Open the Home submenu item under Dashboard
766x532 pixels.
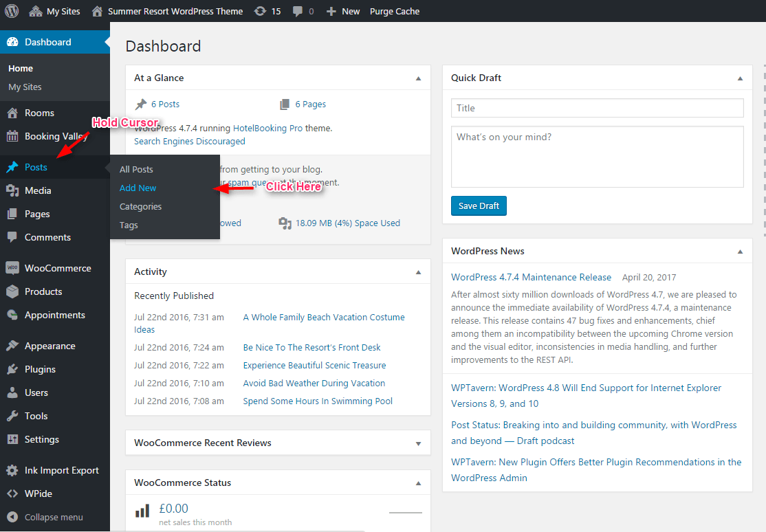pos(21,69)
